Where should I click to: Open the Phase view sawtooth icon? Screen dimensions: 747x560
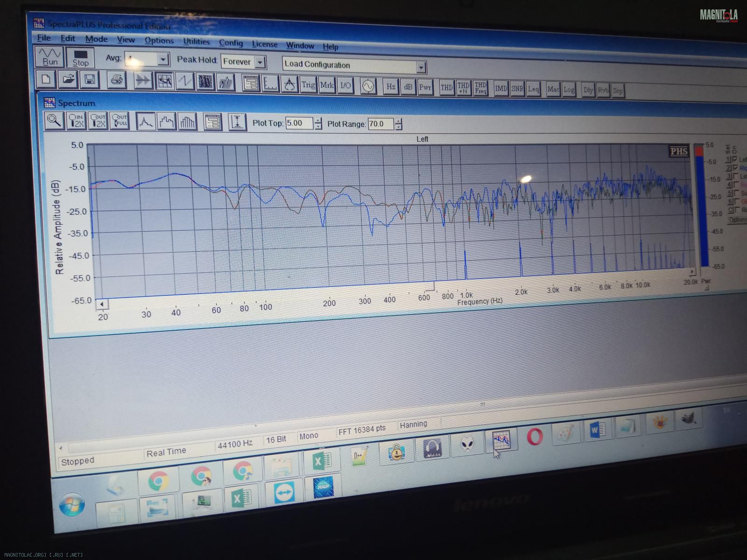pos(185,82)
